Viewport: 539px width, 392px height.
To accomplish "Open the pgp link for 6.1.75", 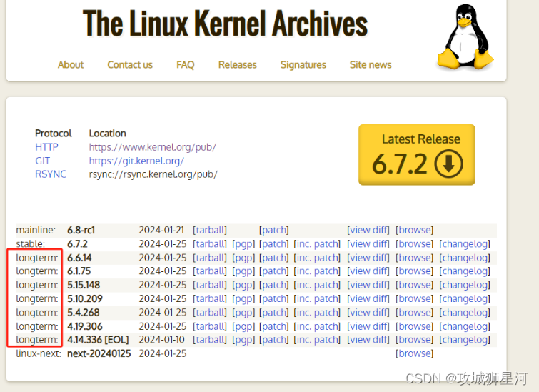I will (x=243, y=271).
